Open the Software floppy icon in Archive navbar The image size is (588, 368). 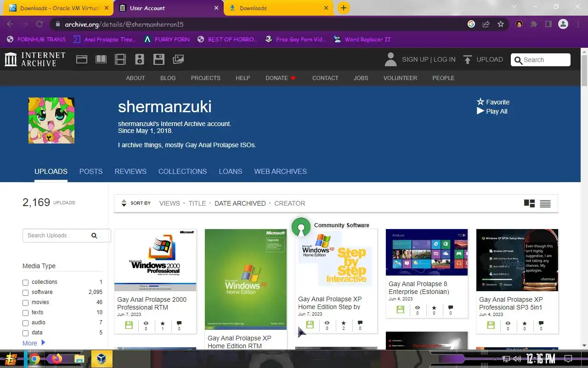(159, 59)
